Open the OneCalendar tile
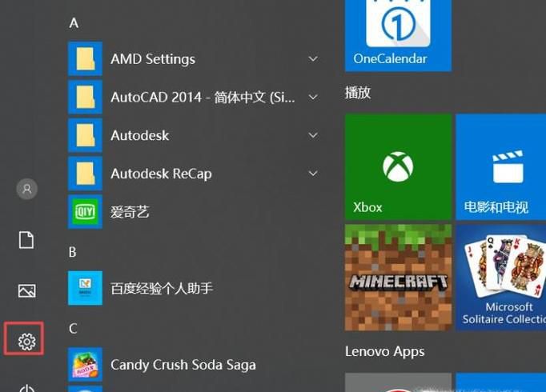The width and height of the screenshot is (546, 392). point(398,35)
